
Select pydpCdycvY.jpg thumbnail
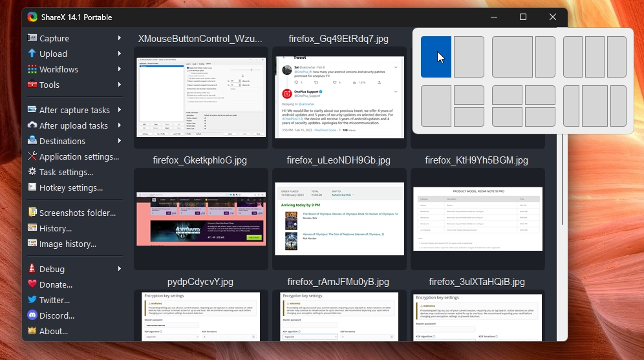(201, 317)
